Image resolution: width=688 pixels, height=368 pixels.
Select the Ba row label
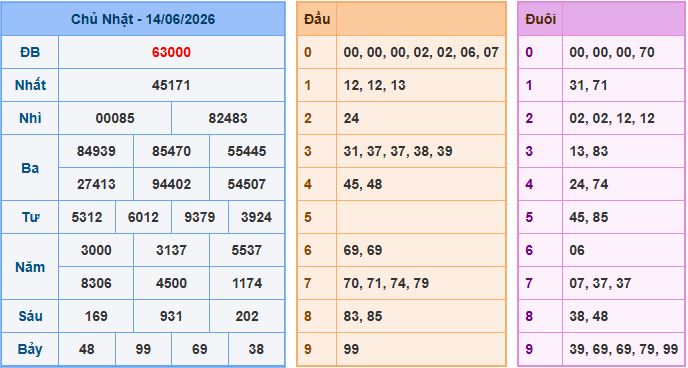[30, 168]
